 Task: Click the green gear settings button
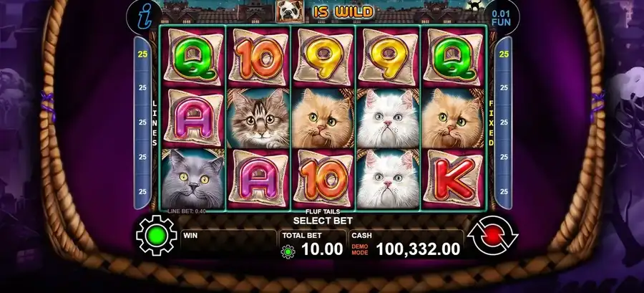157,236
